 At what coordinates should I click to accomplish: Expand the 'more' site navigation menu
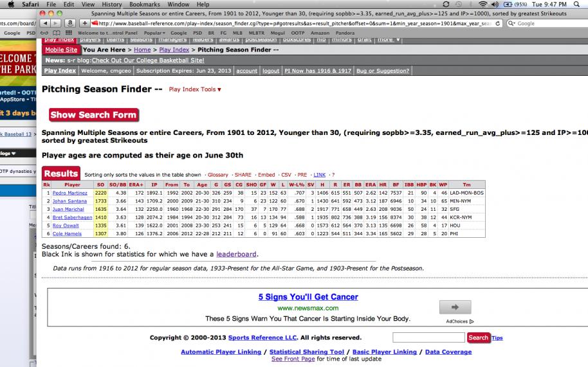pos(386,40)
